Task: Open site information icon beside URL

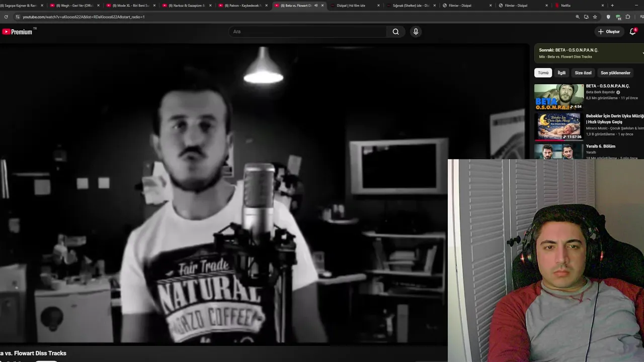Action: [18, 17]
